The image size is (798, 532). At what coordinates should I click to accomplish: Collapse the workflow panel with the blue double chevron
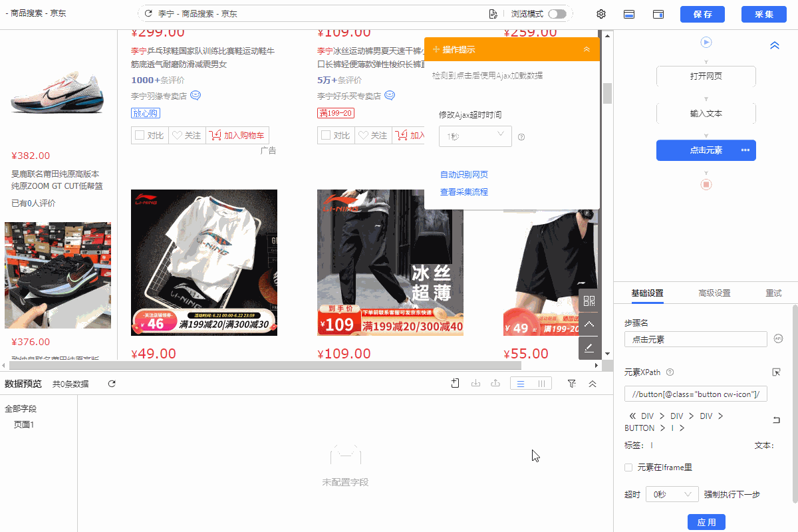775,45
